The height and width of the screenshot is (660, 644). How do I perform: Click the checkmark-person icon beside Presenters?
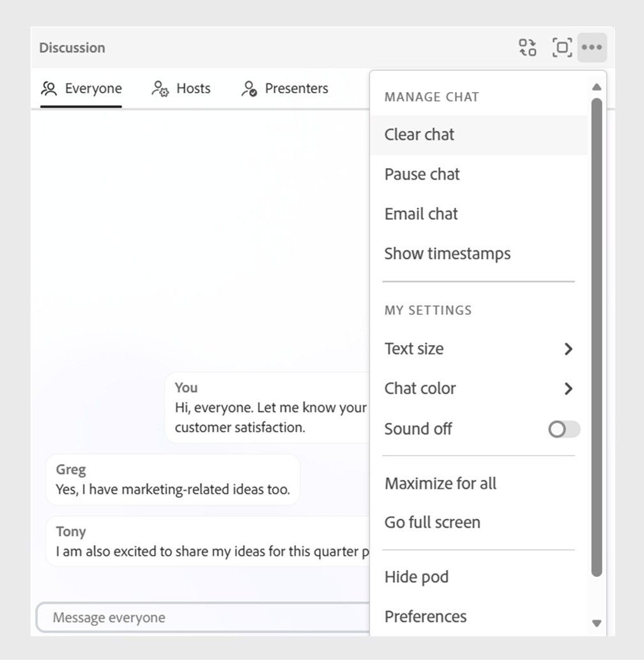248,88
